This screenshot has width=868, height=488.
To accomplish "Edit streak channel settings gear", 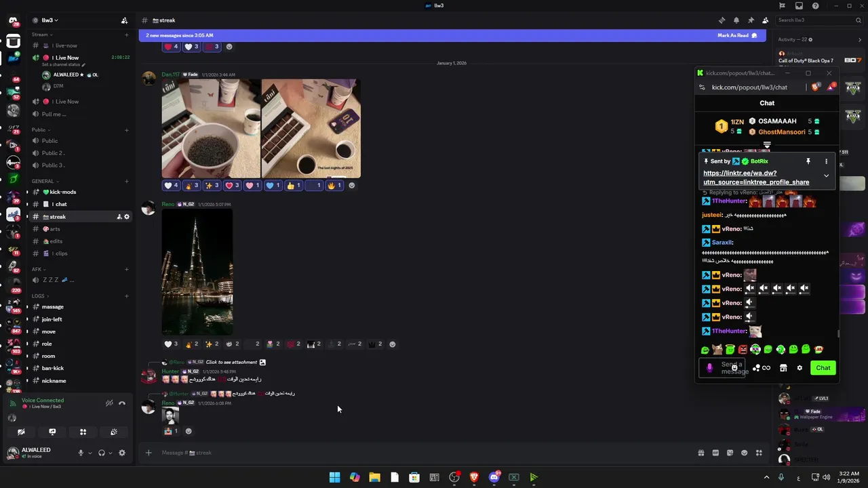I will coord(126,217).
